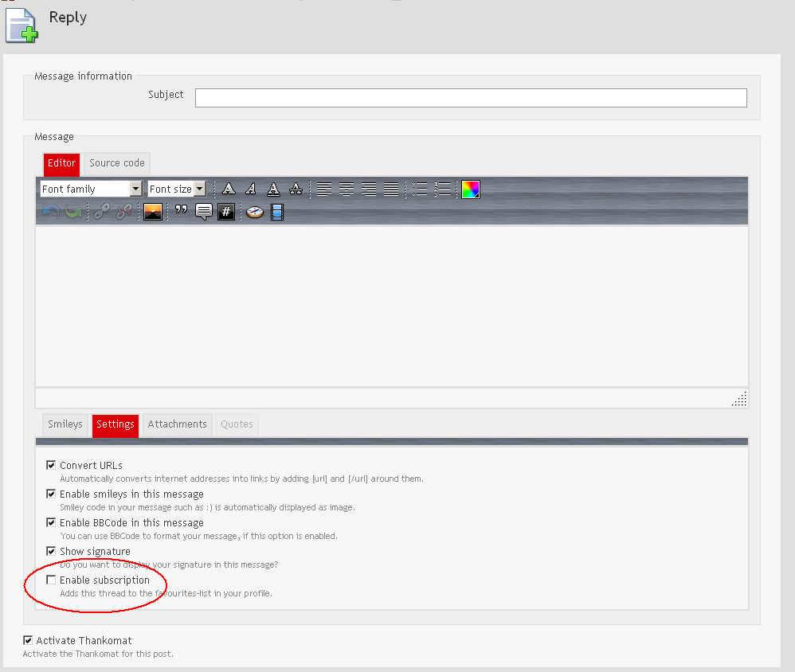Switch to the Source code tab
Viewport: 795px width, 672px height.
pyautogui.click(x=116, y=163)
